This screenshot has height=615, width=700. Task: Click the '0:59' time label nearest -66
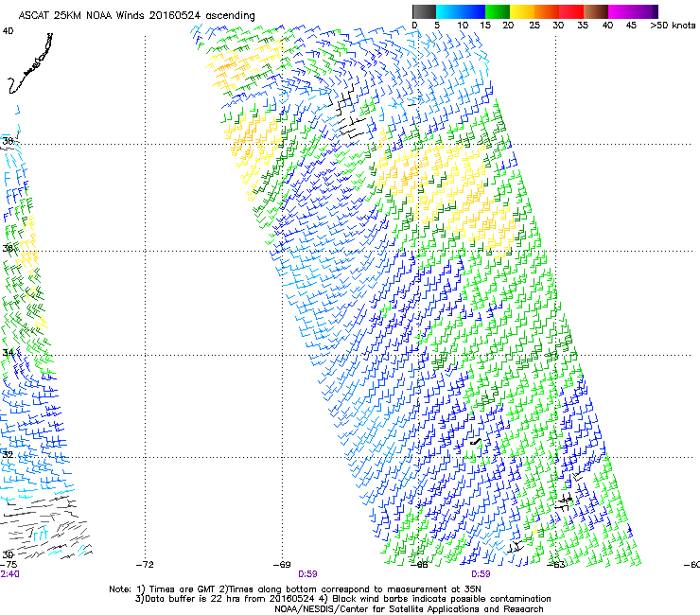(481, 574)
